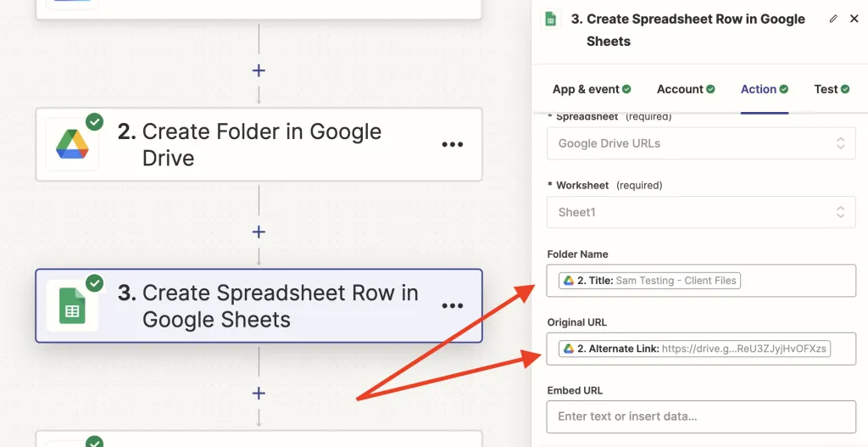Open the Worksheet dropdown showing Sheet1

[x=701, y=212]
